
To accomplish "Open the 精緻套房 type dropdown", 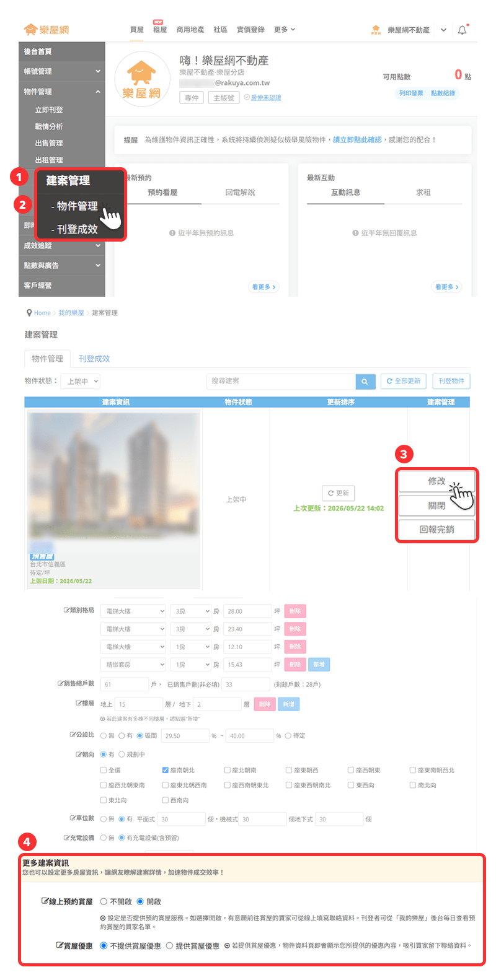I will [x=133, y=665].
